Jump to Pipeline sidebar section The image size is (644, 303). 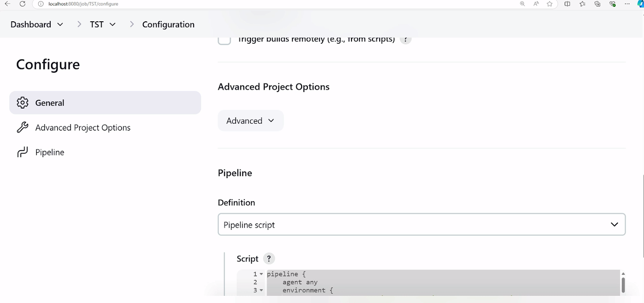(x=50, y=152)
